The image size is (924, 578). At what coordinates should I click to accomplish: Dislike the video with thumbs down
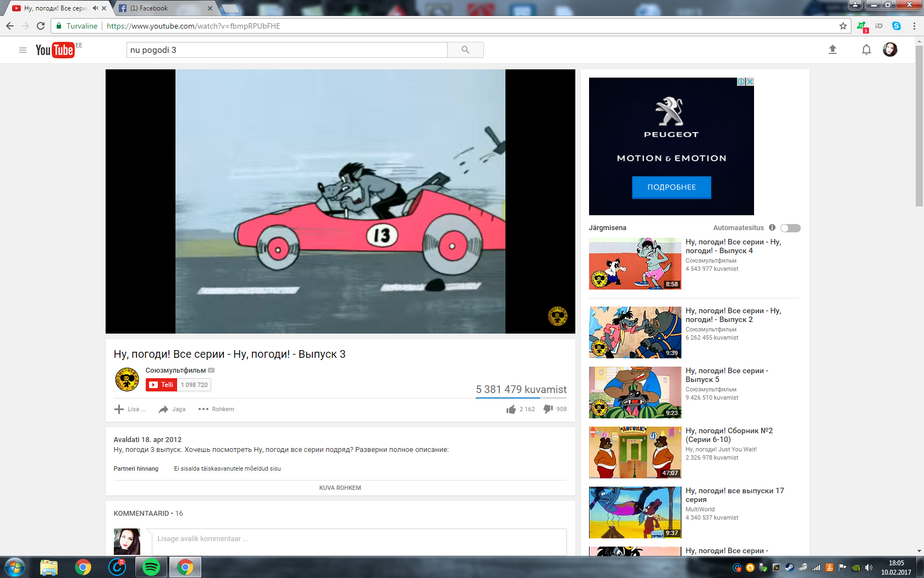548,409
